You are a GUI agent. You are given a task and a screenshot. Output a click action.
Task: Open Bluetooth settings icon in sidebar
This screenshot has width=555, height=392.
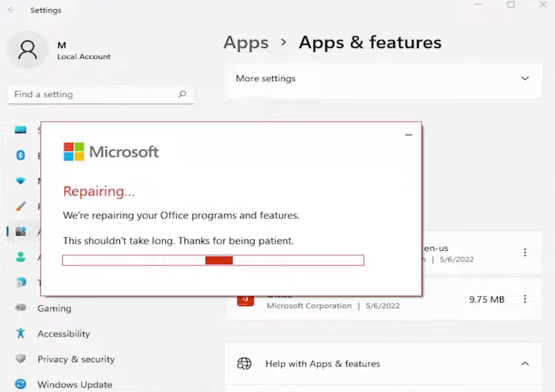click(21, 155)
